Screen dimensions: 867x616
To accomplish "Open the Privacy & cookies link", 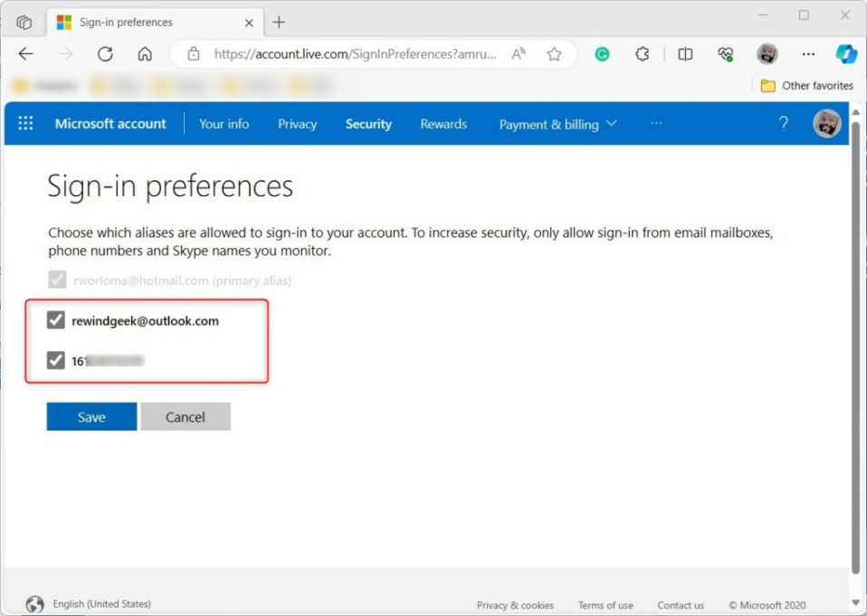I will click(515, 605).
